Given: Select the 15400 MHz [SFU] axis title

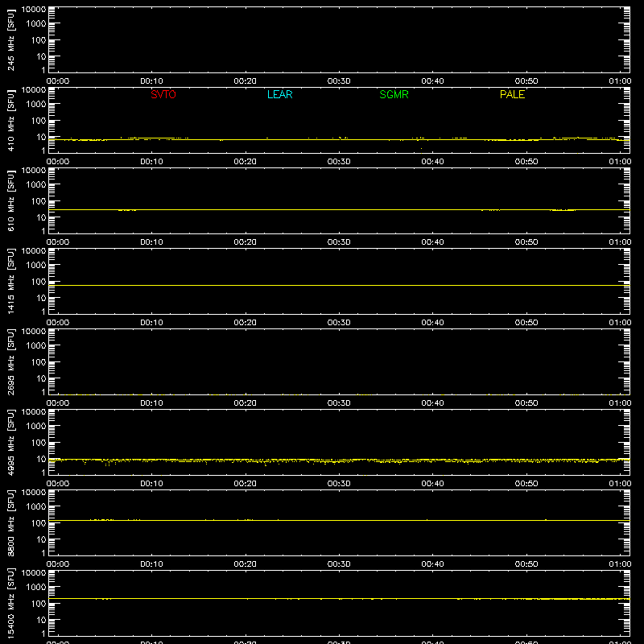Looking at the screenshot, I should click(10, 603).
